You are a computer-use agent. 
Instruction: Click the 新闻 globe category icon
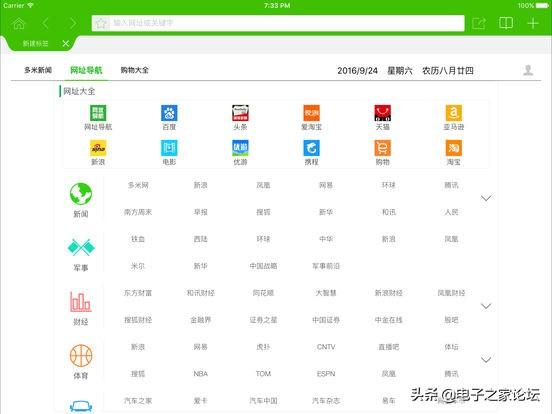(x=81, y=194)
